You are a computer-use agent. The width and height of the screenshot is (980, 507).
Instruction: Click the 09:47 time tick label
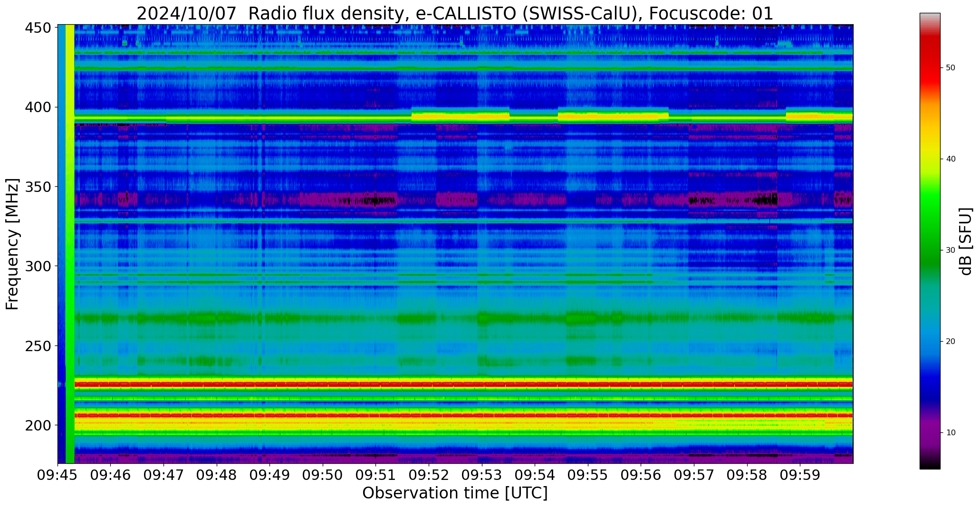(164, 475)
